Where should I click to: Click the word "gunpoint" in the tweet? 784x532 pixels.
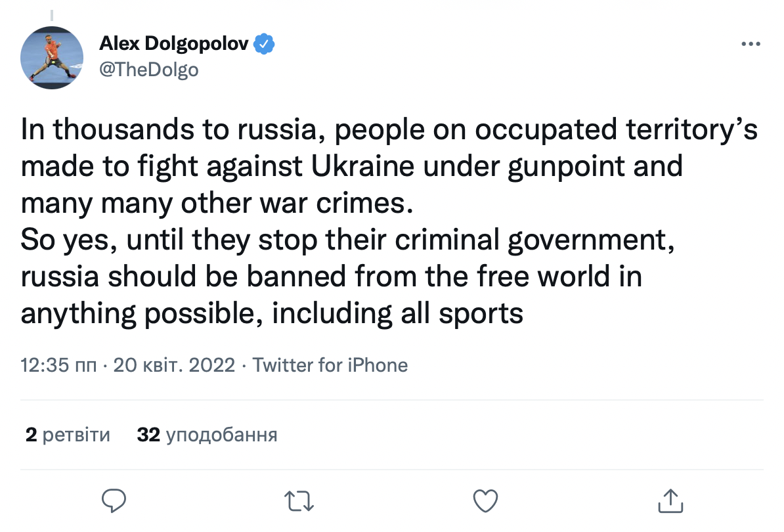[x=548, y=167]
